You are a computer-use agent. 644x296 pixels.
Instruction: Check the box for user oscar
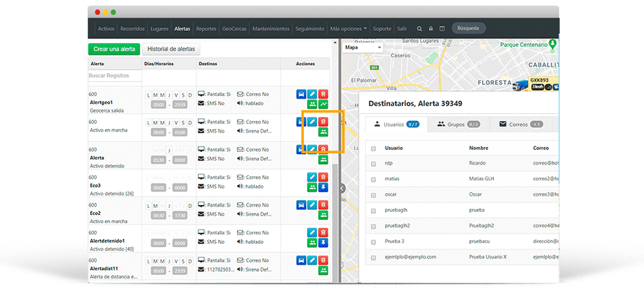(374, 194)
